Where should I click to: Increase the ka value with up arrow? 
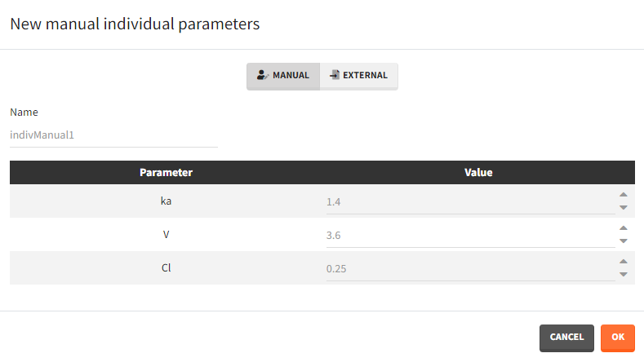tap(624, 195)
